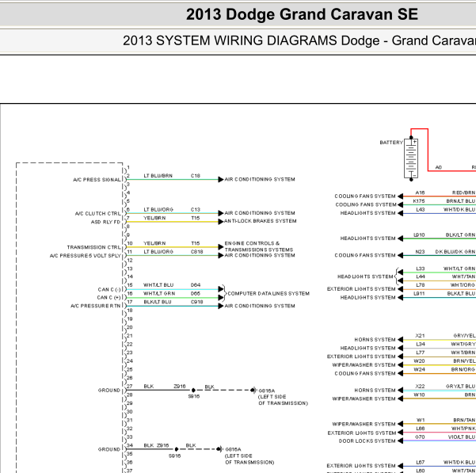Screen dimensions: 476x473
Task: Click the Z916 circuit code on pin 27
Action: tap(180, 386)
